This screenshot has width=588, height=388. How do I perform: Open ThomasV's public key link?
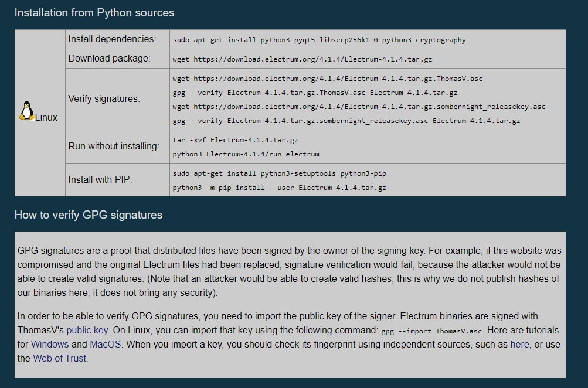point(87,330)
